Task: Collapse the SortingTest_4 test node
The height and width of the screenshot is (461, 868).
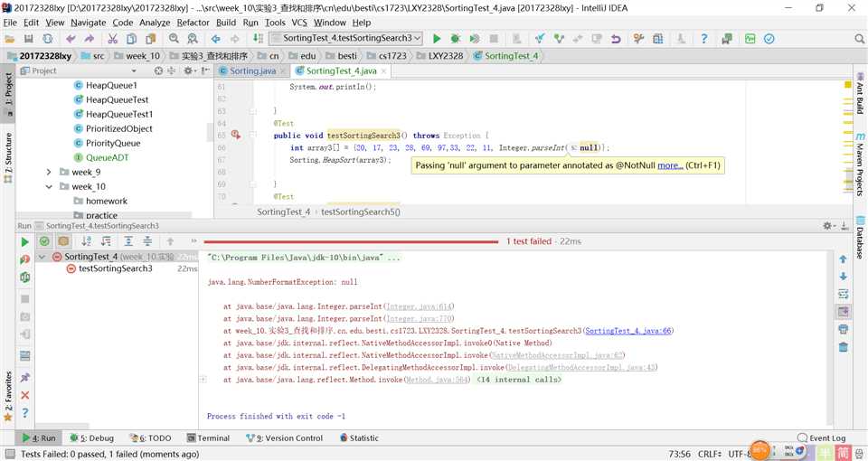Action: (42, 257)
